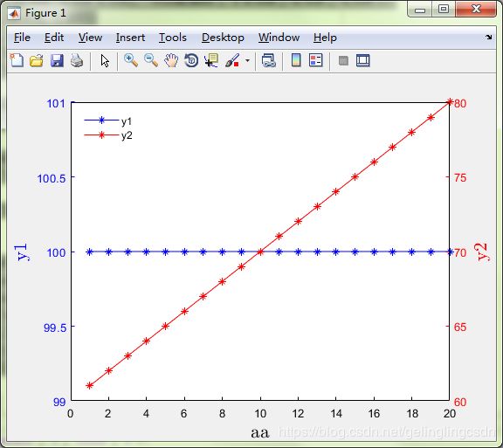This screenshot has height=448, width=503.
Task: Enable the Rotate 3D tool
Action: pyautogui.click(x=191, y=60)
